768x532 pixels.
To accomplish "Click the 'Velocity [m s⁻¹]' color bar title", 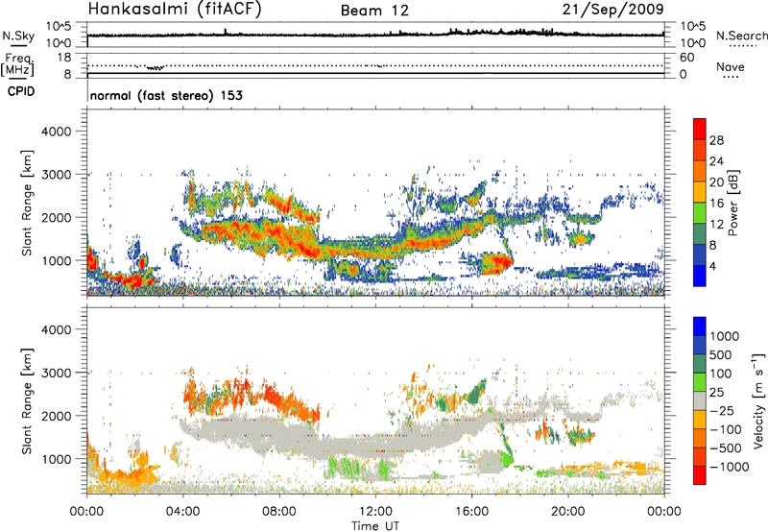I will pyautogui.click(x=758, y=400).
